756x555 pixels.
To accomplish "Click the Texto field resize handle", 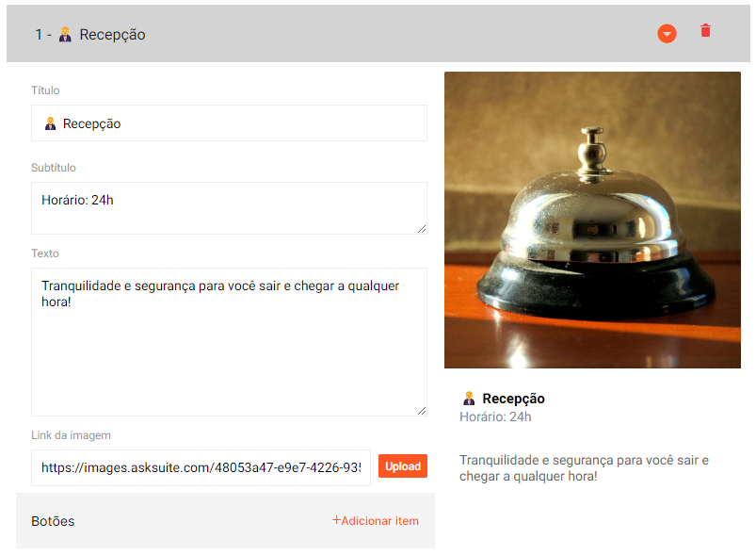I will point(422,411).
